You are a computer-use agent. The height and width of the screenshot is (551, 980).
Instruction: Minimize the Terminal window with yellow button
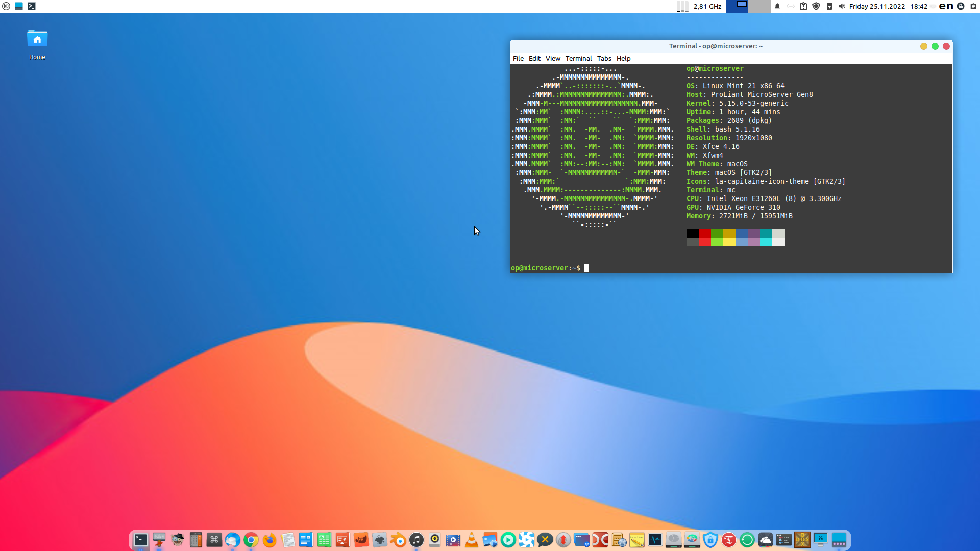tap(923, 46)
